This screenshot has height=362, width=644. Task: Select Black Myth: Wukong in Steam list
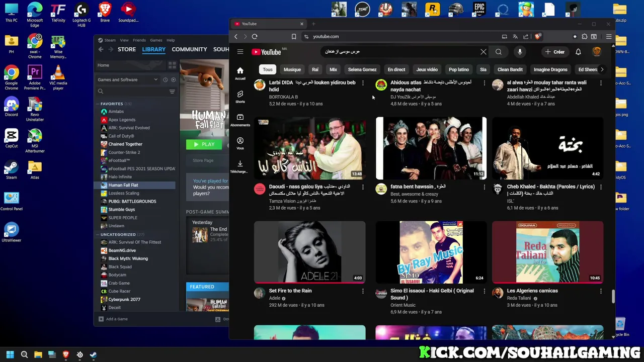pos(128,258)
